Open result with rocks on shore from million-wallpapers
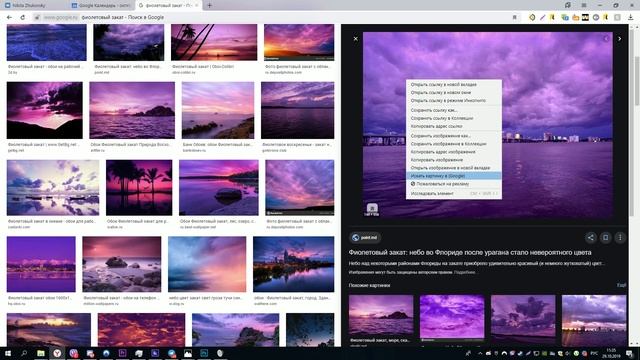 point(122,264)
